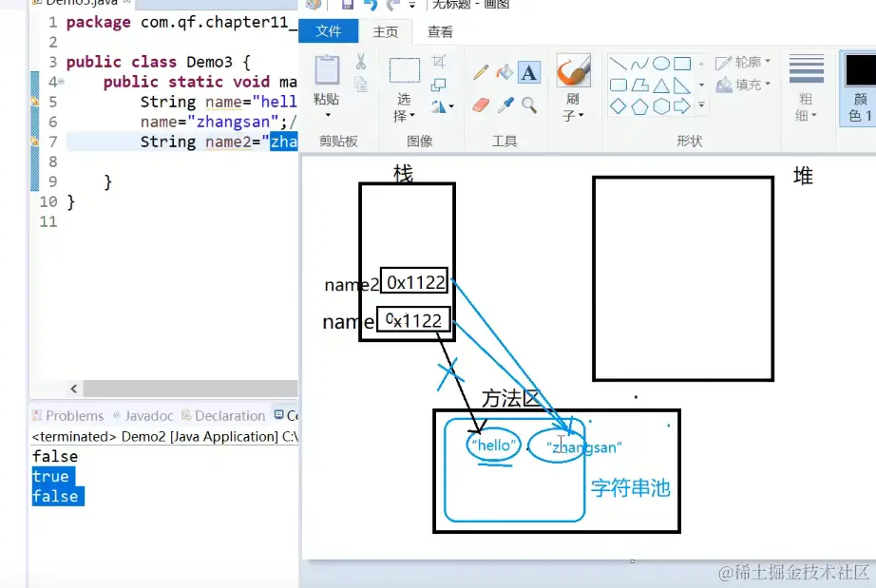876x588 pixels.
Task: Open the Javadoc tab in Eclipse
Action: coord(143,416)
